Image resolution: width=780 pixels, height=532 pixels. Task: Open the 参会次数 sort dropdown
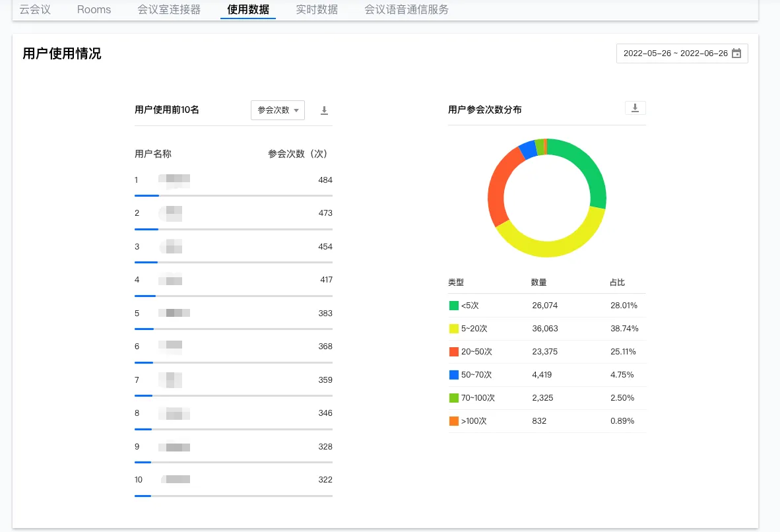pos(278,110)
